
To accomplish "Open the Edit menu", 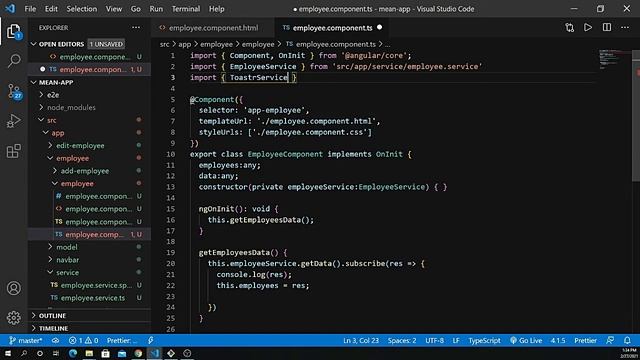I will 51,9.
